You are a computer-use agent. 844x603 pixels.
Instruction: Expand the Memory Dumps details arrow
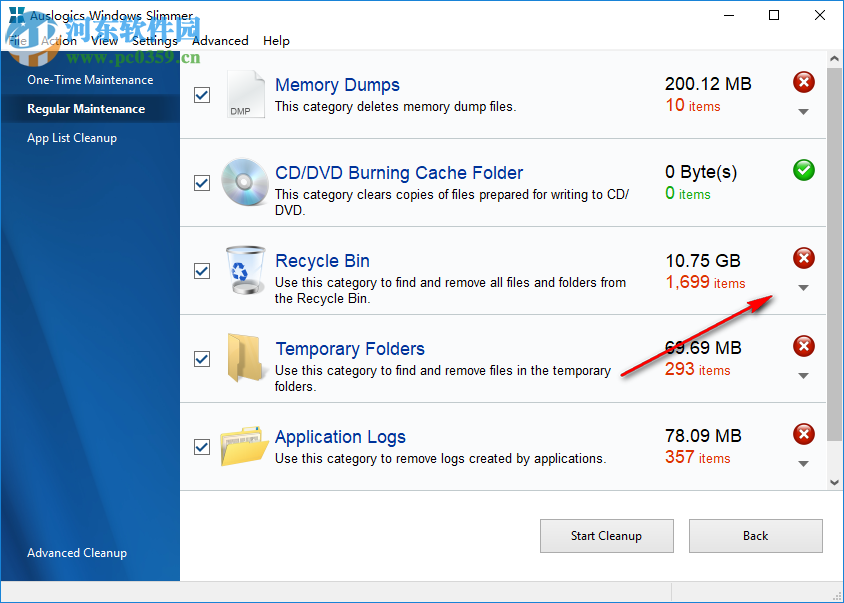802,112
